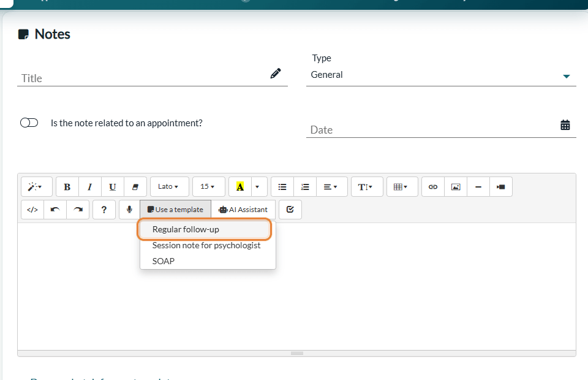
Task: Toggle underline formatting
Action: tap(113, 187)
